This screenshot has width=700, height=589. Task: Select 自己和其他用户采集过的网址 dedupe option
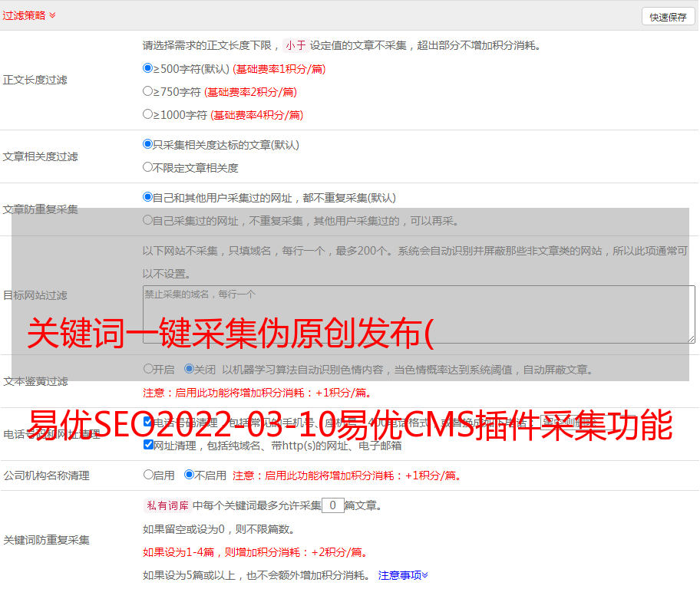(147, 197)
